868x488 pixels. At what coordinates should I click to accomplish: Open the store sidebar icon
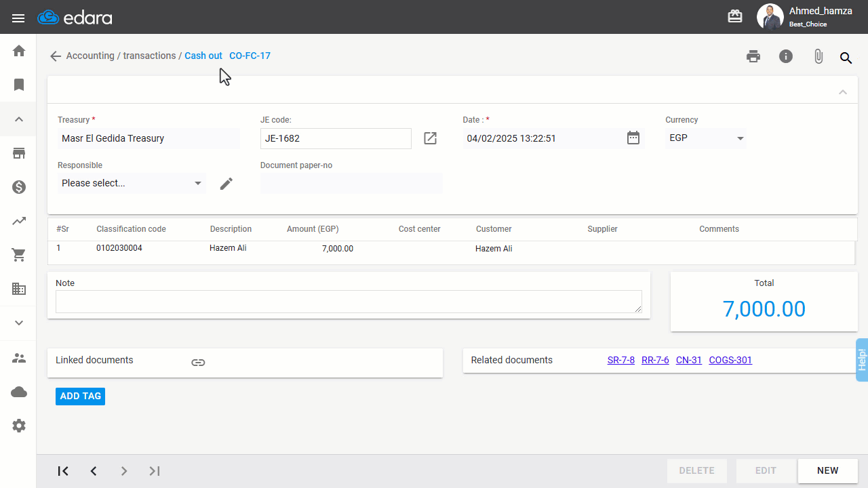19,153
